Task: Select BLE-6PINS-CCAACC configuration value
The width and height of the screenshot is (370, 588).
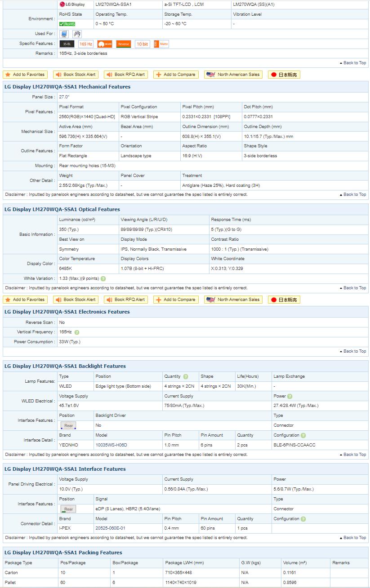Action: click(x=294, y=445)
